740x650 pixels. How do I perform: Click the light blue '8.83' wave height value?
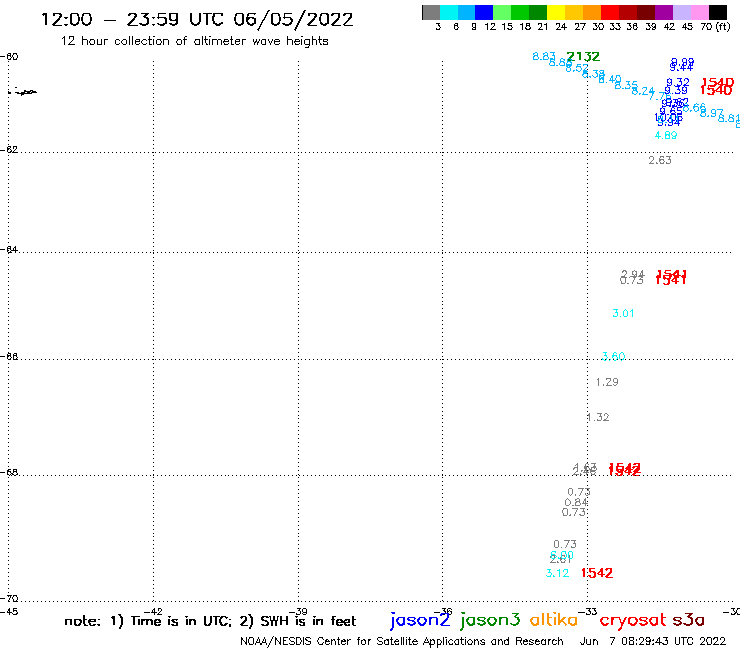point(544,57)
